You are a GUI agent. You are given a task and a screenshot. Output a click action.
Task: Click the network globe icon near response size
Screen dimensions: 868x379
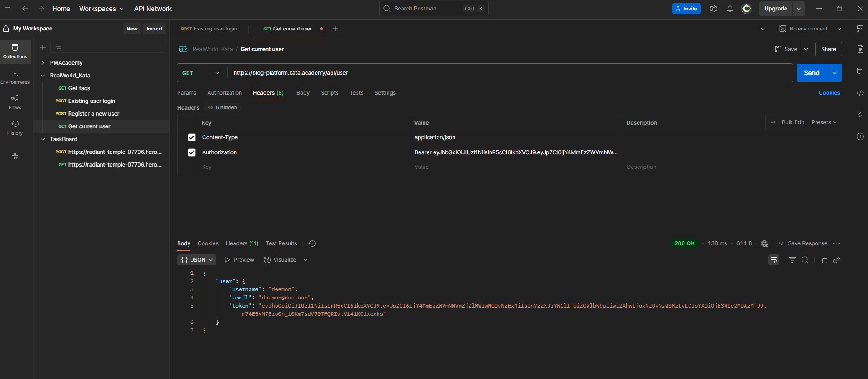(x=765, y=243)
